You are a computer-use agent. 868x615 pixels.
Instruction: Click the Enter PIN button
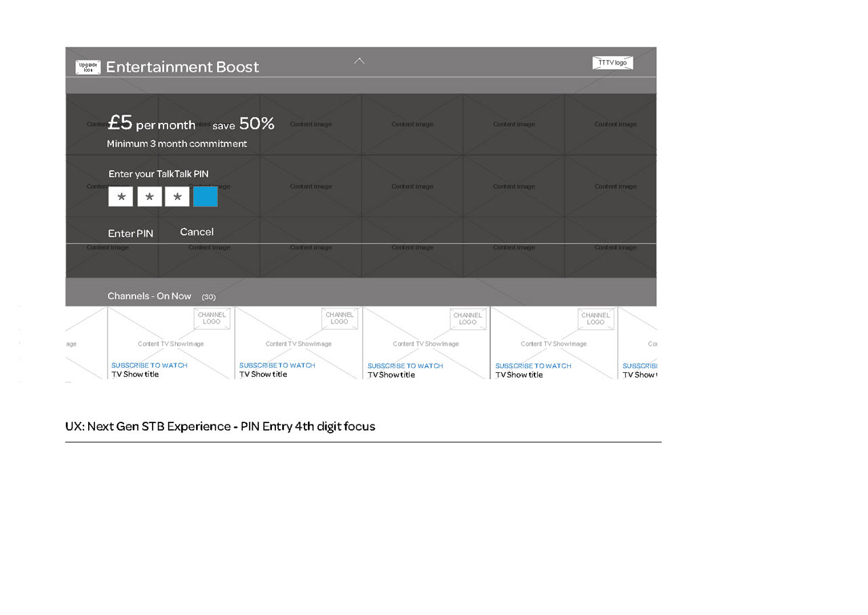tap(131, 233)
